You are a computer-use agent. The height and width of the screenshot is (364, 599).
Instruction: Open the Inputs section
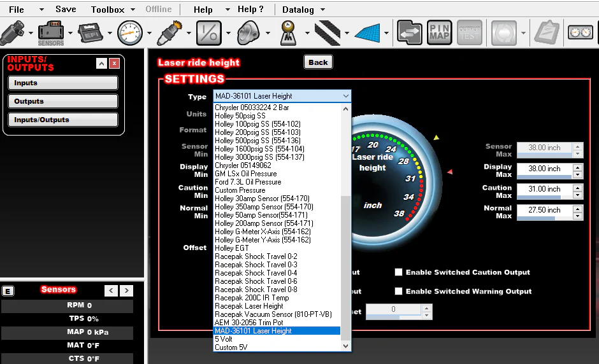pos(63,83)
